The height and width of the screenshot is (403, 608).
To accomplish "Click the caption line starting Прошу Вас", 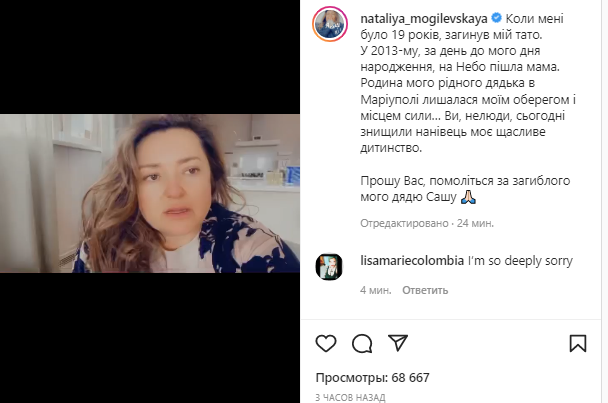I will 465,181.
